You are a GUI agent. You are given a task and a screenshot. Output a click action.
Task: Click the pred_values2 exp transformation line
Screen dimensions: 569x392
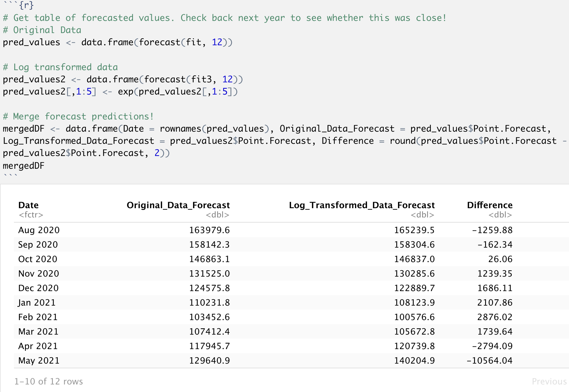pos(120,92)
